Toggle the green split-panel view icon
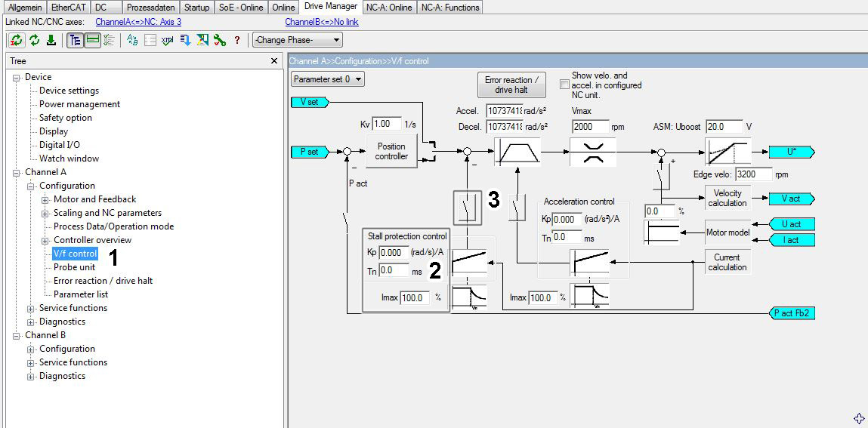This screenshot has width=868, height=428. 92,40
